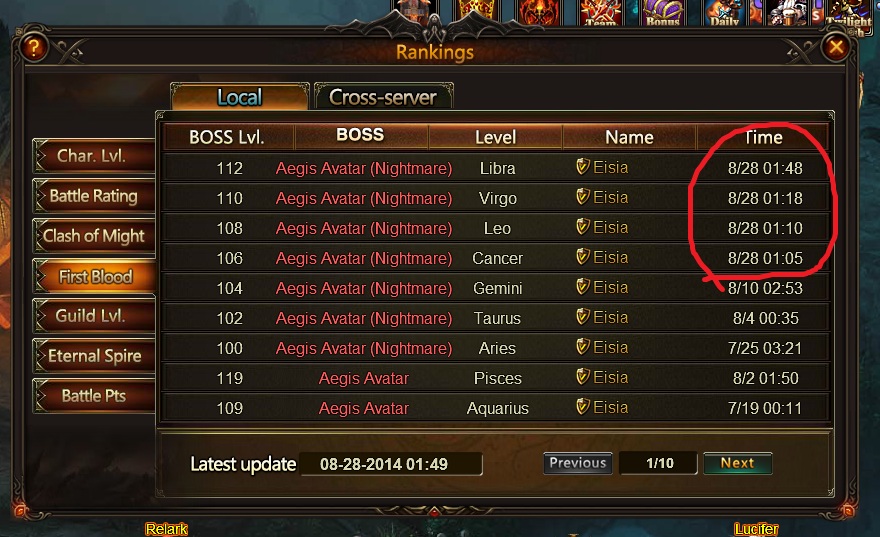The height and width of the screenshot is (537, 880).
Task: Open the Bonus chest icon
Action: click(663, 13)
